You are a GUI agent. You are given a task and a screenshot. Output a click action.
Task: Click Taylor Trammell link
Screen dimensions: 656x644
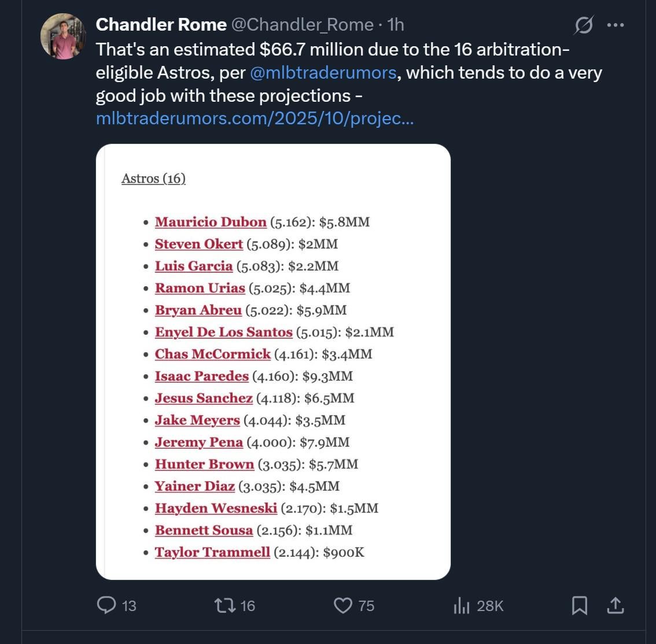pyautogui.click(x=212, y=552)
